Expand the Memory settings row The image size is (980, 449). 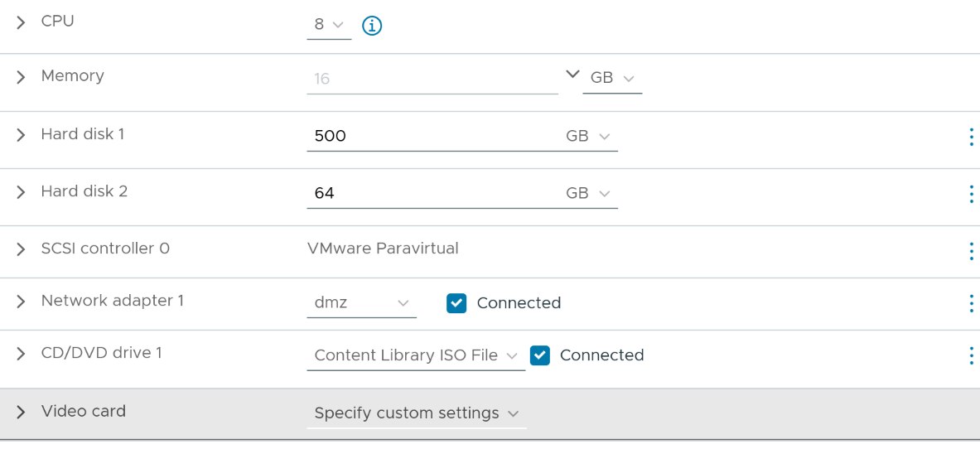point(21,77)
